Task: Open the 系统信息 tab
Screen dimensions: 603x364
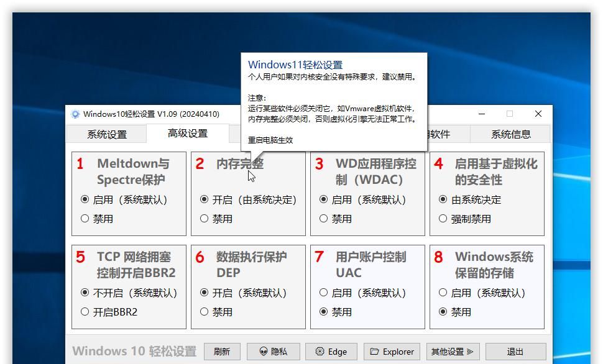Action: tap(510, 134)
